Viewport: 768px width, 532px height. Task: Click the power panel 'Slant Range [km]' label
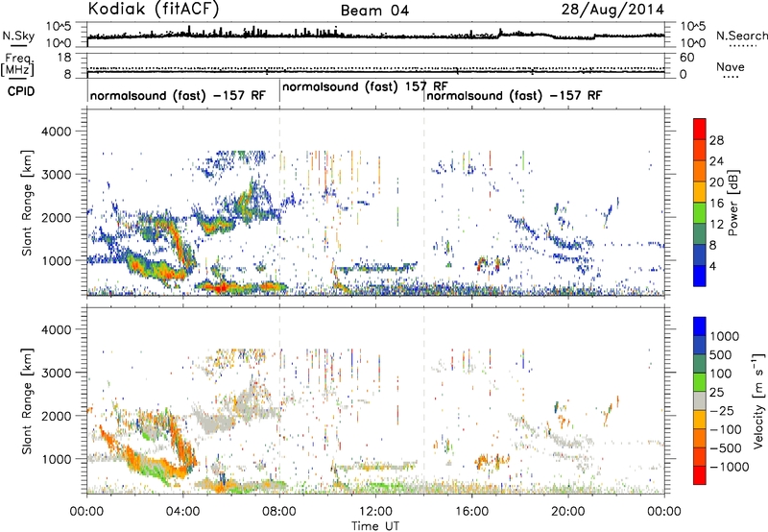[x=27, y=203]
